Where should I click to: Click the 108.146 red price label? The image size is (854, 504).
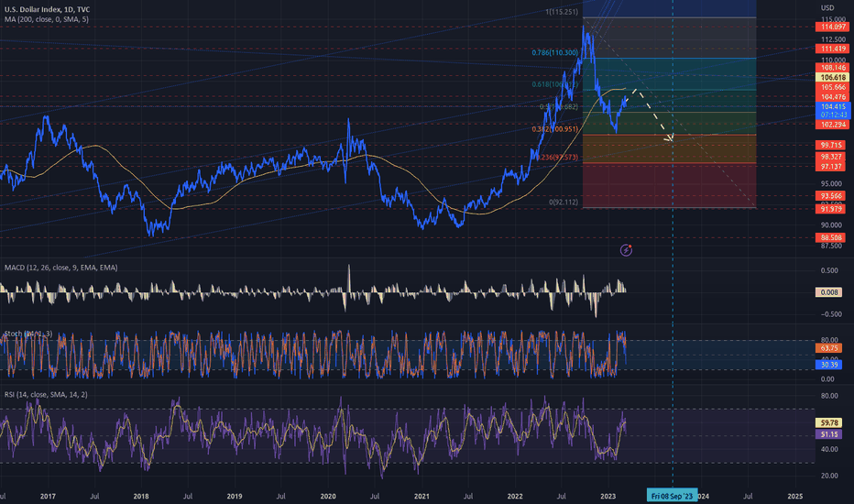point(830,68)
